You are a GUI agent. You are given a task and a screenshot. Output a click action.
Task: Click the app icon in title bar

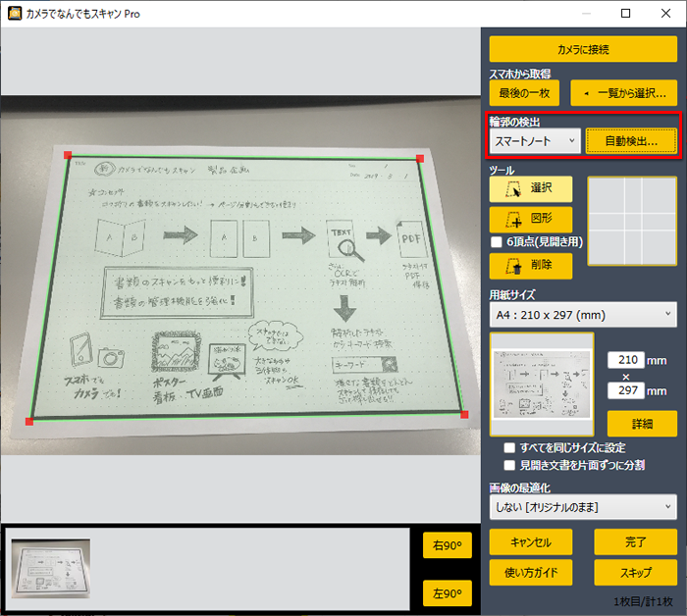[15, 14]
